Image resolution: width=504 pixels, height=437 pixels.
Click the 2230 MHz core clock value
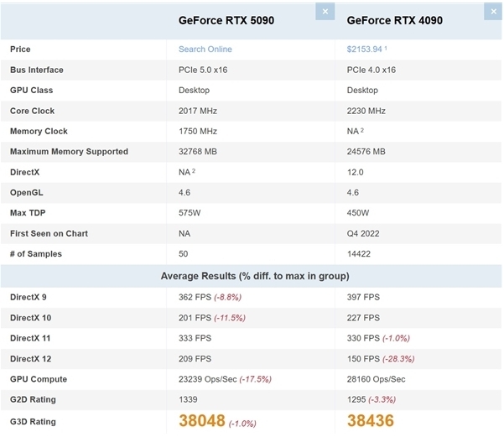coord(366,111)
